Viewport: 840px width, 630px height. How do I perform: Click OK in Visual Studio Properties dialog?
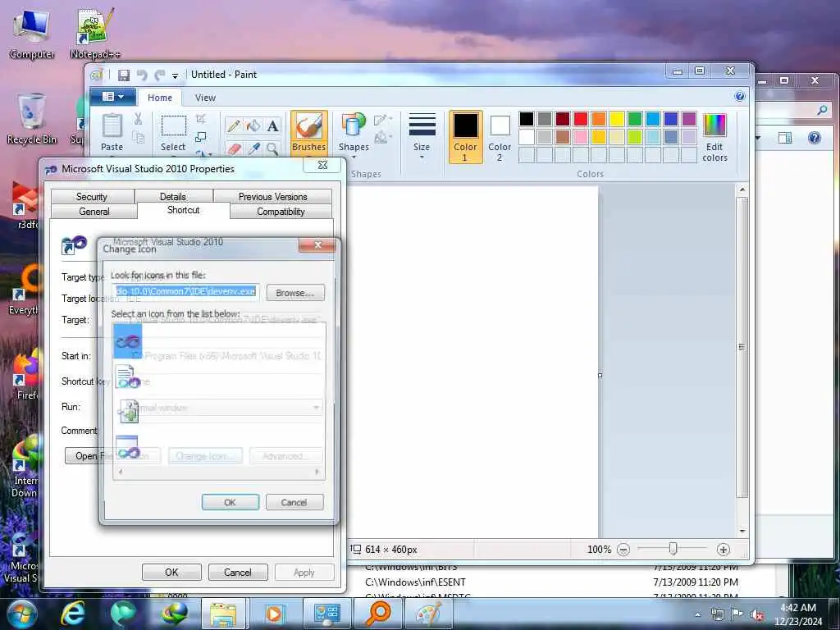[x=171, y=572]
